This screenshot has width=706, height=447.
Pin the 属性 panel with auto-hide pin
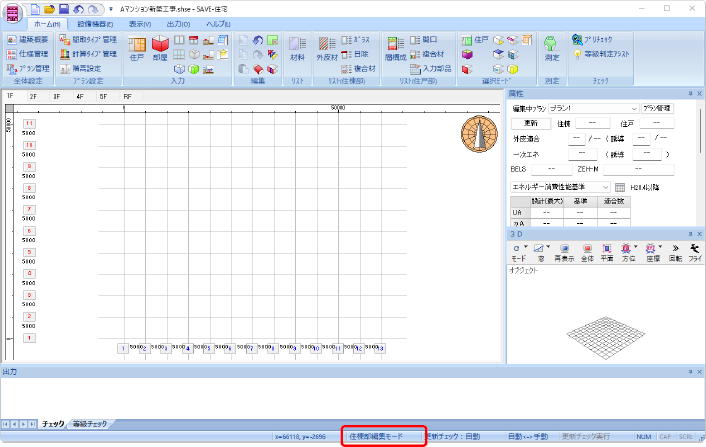[690, 94]
